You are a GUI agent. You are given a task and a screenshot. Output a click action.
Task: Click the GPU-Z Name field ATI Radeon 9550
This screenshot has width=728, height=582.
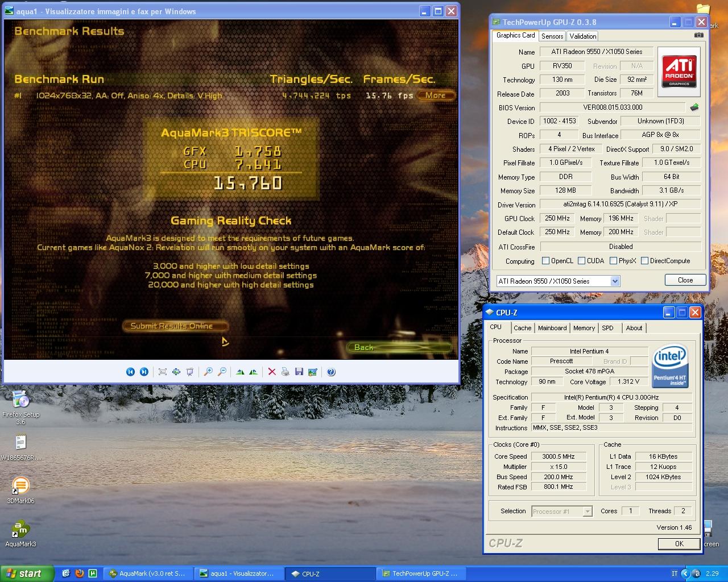point(597,52)
